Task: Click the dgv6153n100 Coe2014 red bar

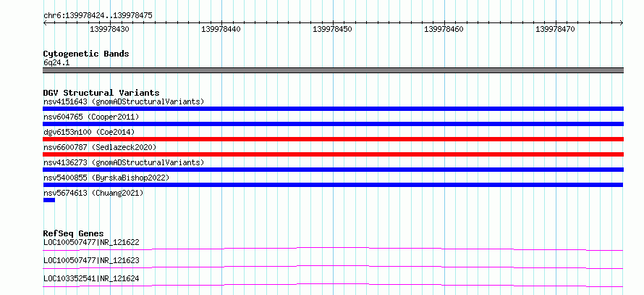Action: (333, 139)
